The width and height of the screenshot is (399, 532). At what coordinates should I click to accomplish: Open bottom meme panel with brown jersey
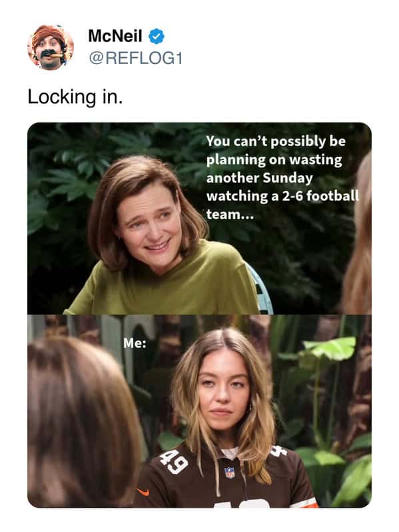(200, 411)
